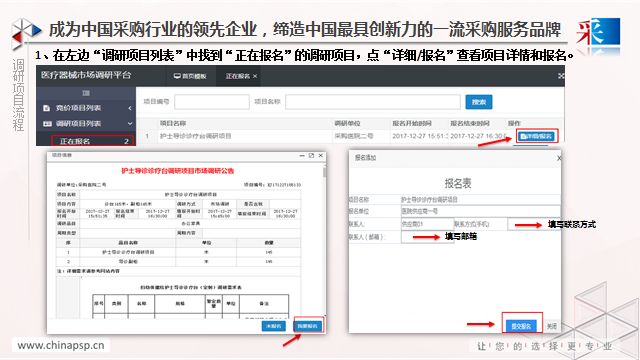The width and height of the screenshot is (640, 360).
Task: Minimize the 项目信息 dialog window
Action: [x=302, y=156]
